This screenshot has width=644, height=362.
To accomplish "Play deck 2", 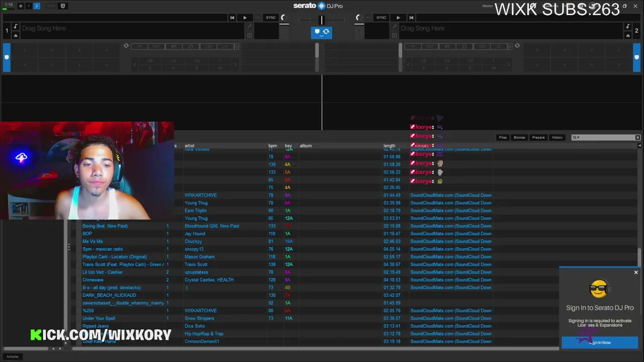I will click(398, 18).
